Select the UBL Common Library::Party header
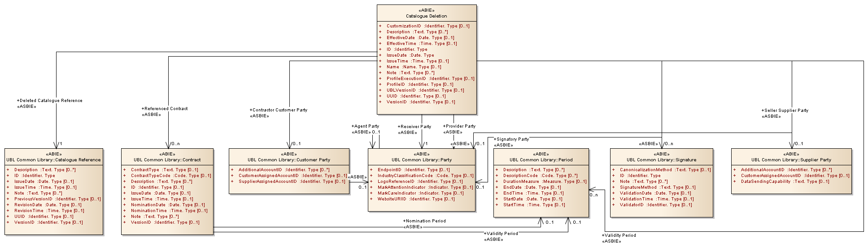 click(421, 159)
